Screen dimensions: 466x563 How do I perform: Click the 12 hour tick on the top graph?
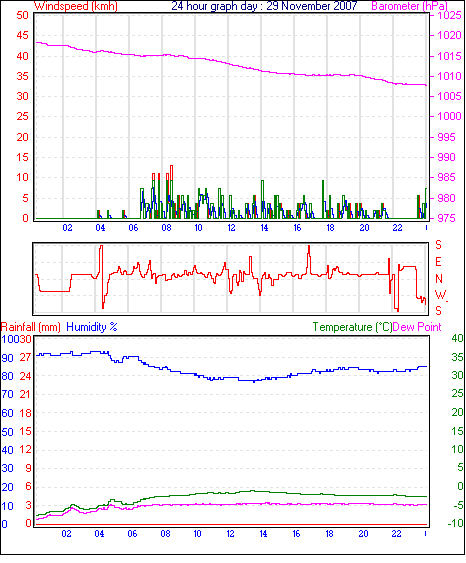point(231,228)
